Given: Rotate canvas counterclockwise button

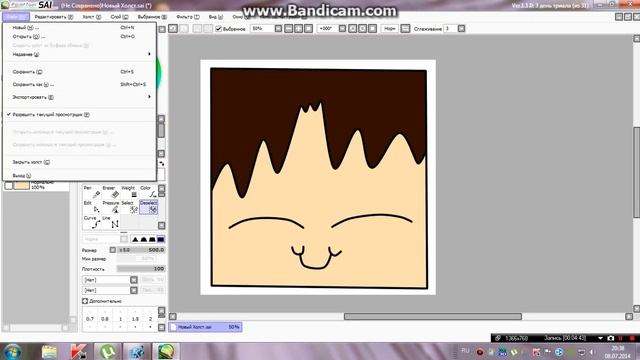Looking at the screenshot, I should pos(353,29).
